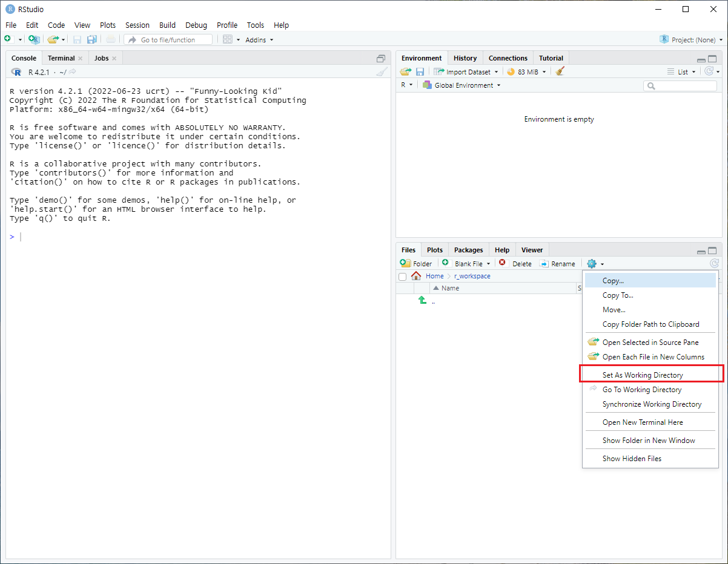Tick the select-all checkbox in Files pane
The height and width of the screenshot is (564, 728).
click(403, 277)
